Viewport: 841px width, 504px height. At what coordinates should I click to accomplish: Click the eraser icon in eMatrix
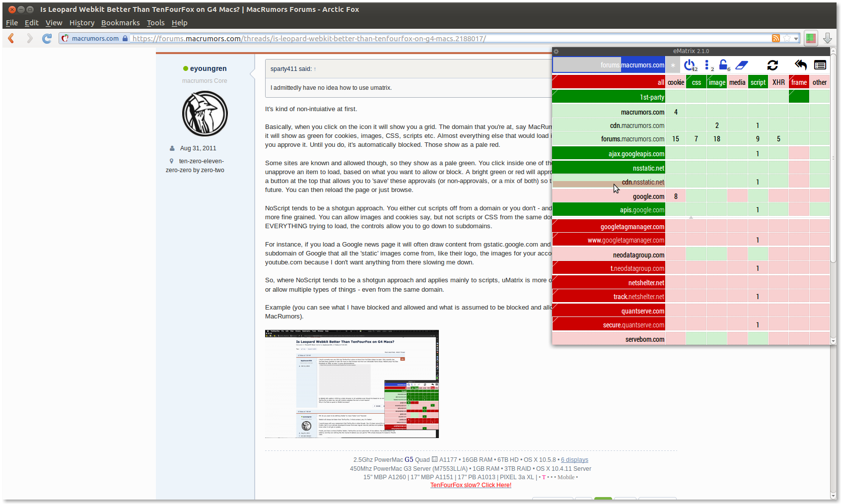coord(742,65)
